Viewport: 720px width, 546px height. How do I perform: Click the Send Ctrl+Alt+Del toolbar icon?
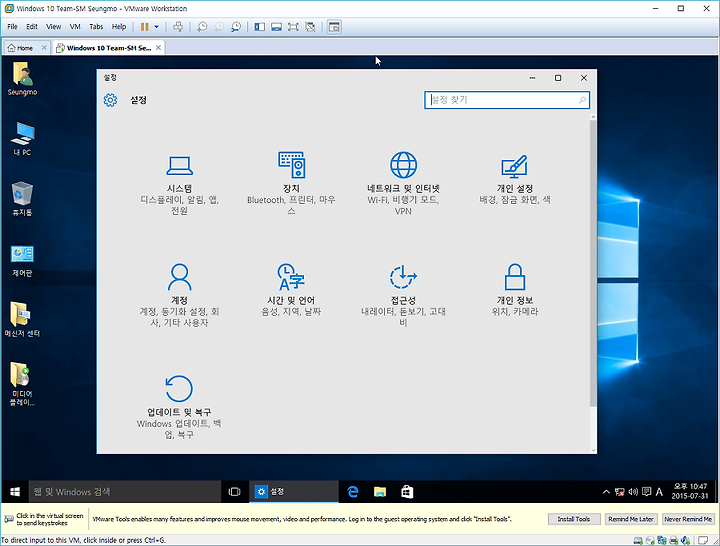pos(178,27)
